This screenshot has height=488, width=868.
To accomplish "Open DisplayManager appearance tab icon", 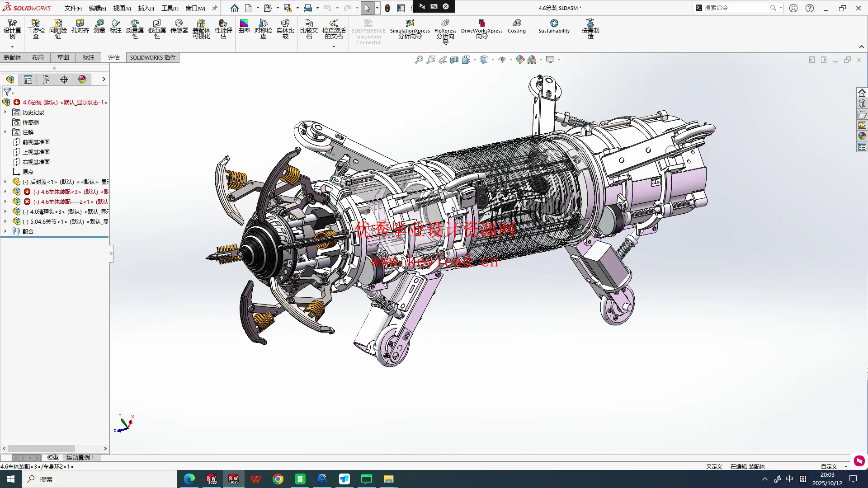I will (x=82, y=80).
